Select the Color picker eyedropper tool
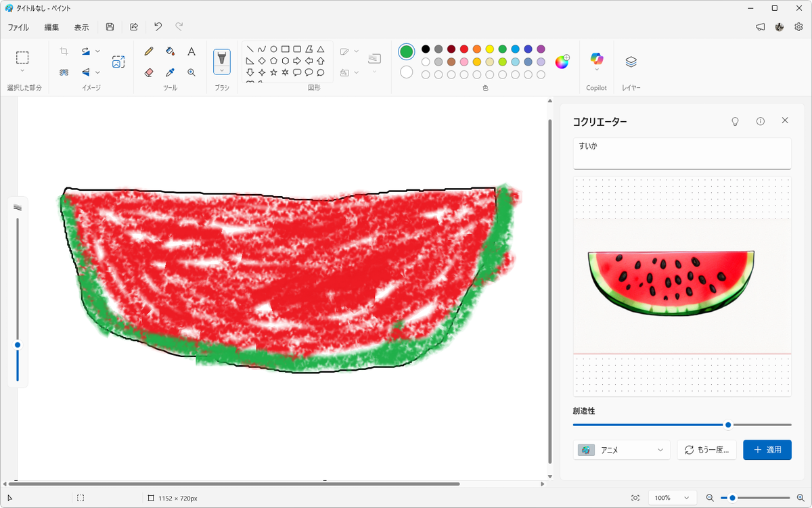This screenshot has height=508, width=812. pyautogui.click(x=171, y=72)
